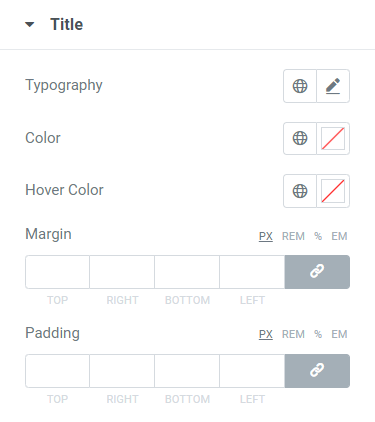The height and width of the screenshot is (422, 375).
Task: Toggle linked values for Margin
Action: [317, 272]
